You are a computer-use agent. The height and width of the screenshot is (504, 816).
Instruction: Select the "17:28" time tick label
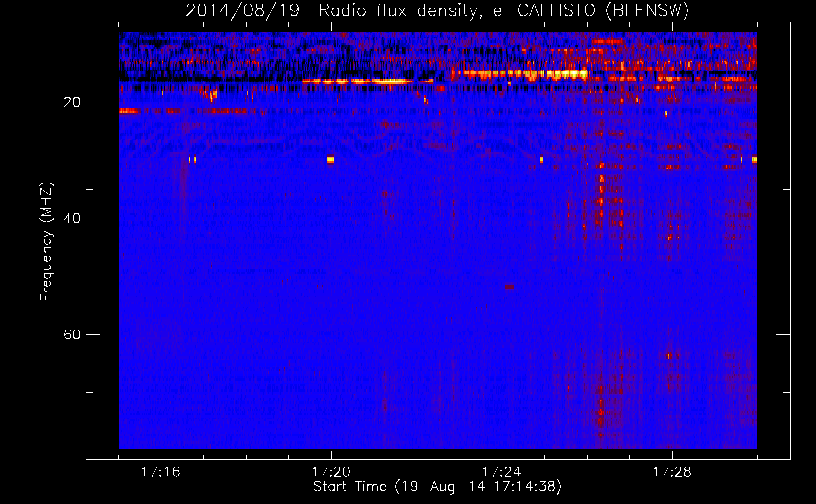(x=672, y=472)
